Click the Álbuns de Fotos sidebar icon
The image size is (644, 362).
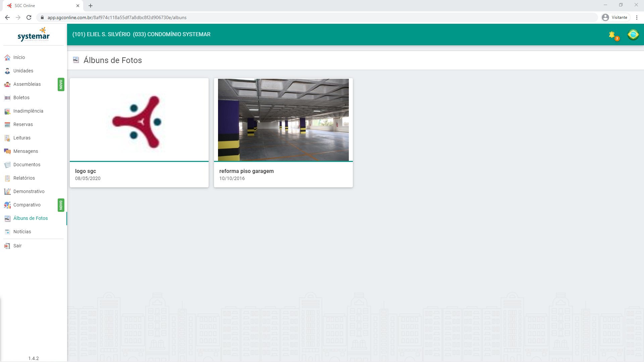point(7,219)
